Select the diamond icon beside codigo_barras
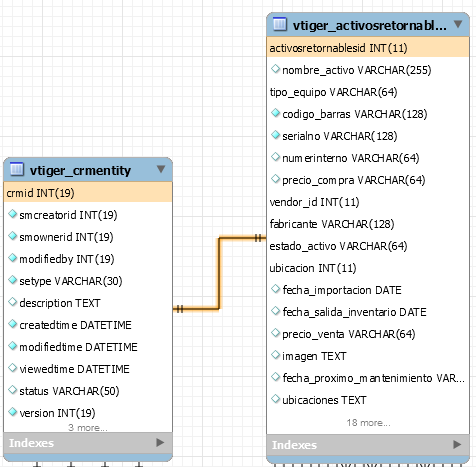 [275, 113]
